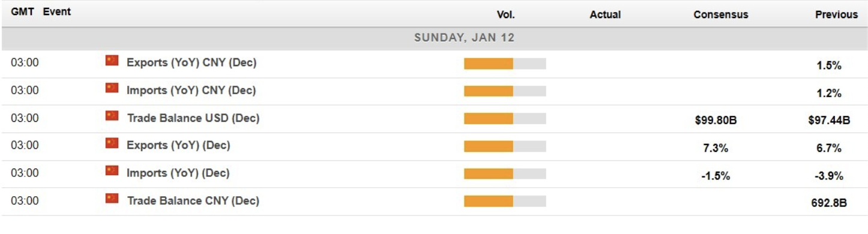Click the Consensus column header

[720, 14]
